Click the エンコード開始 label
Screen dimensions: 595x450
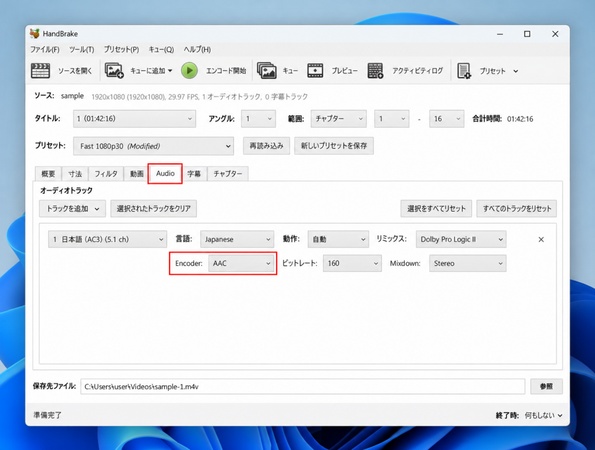[x=226, y=71]
